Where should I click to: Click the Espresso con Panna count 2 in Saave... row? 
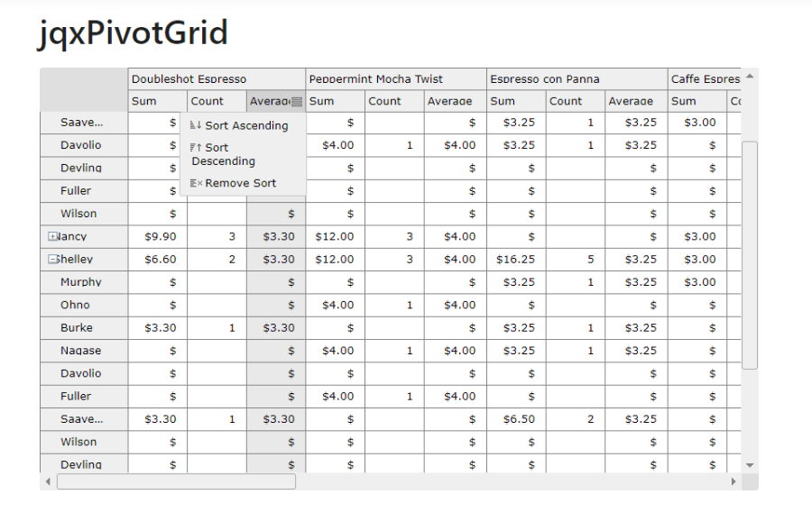pos(575,419)
